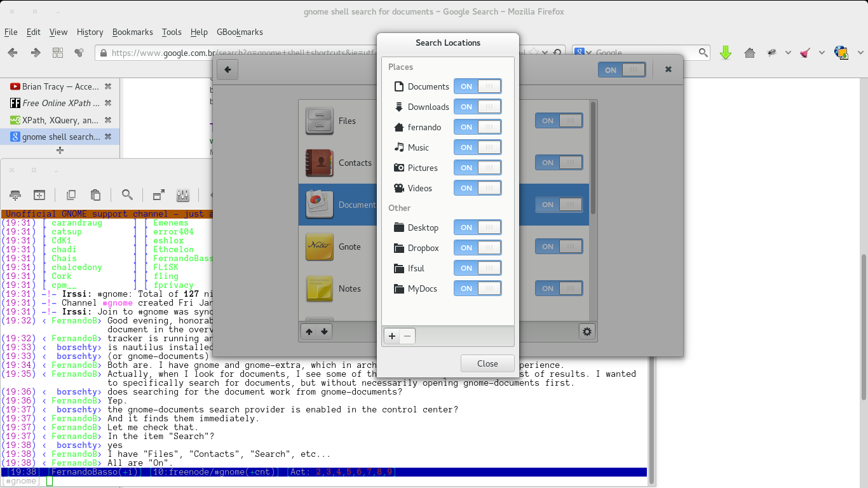Click the padlock site identity icon
The image size is (868, 488).
point(104,53)
